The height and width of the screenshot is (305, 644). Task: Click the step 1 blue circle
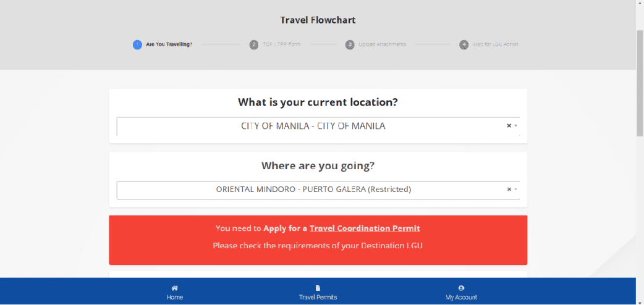tap(137, 44)
